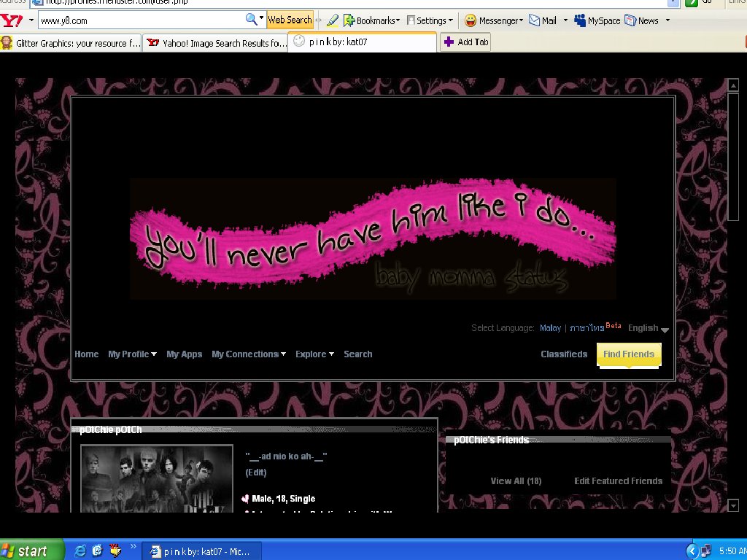Open the Bookmarks dropdown
Viewport: 747px width, 560px height.
[x=398, y=20]
